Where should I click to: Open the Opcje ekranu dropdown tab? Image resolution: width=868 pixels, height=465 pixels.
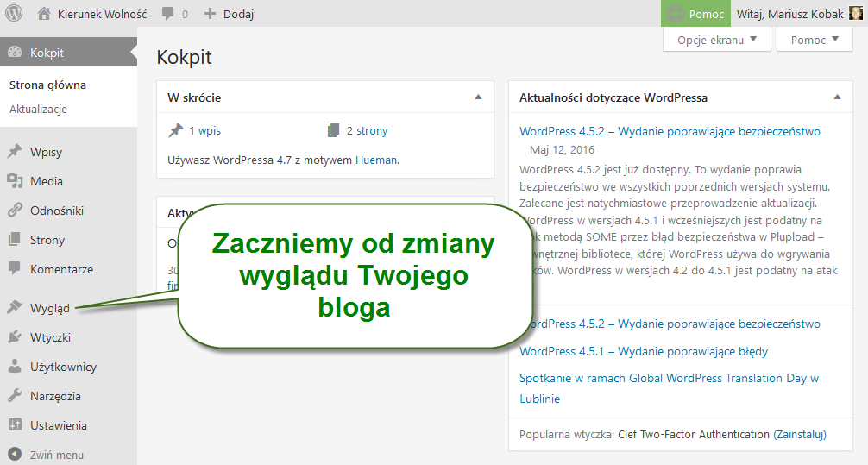pos(717,40)
